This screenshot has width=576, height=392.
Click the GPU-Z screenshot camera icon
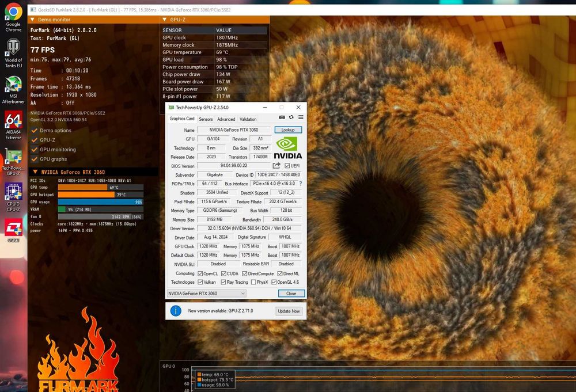pos(282,117)
